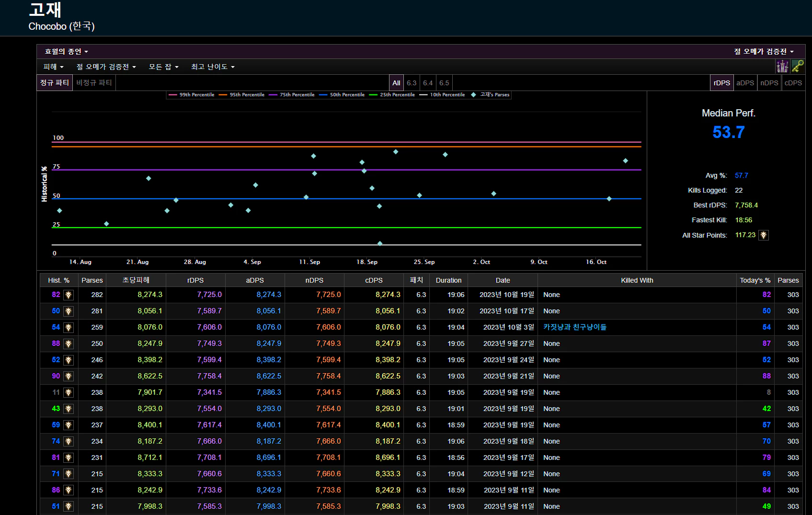Sort by the Killed With column header
The width and height of the screenshot is (812, 515).
(x=637, y=280)
